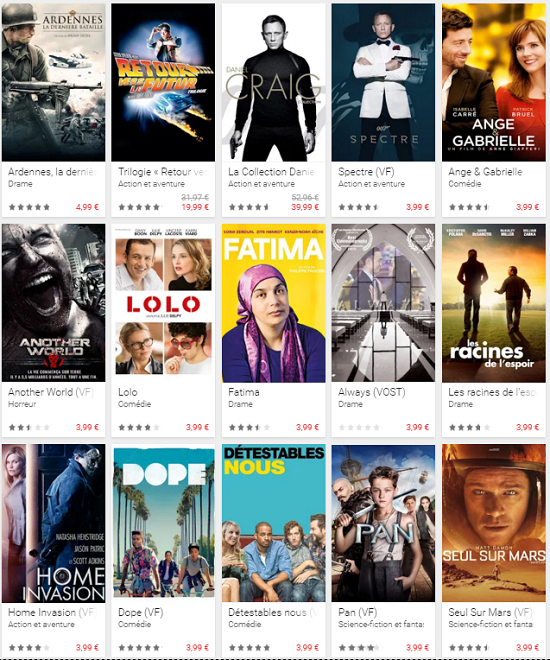The image size is (550, 660).
Task: Open the Seul Sur Mars poster
Action: coord(494,523)
